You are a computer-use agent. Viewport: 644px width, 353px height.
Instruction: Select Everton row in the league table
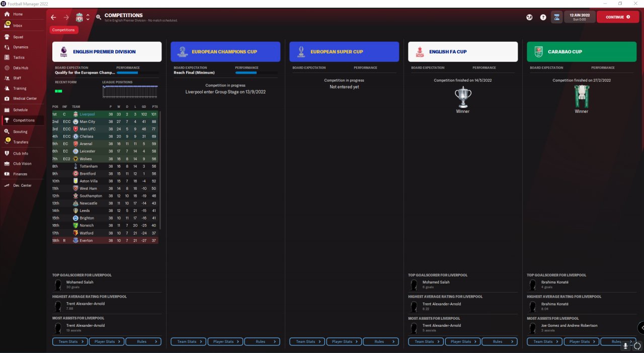click(105, 241)
